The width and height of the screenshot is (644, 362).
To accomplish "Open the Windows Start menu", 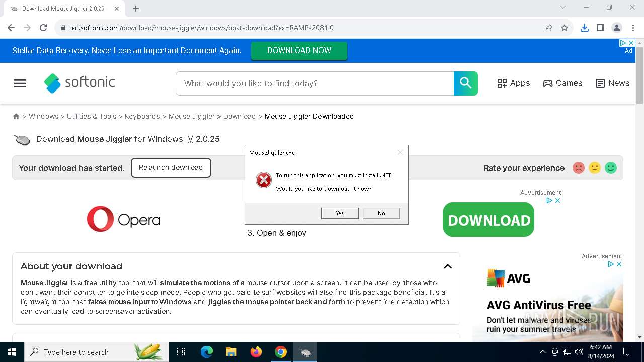I will [x=12, y=352].
